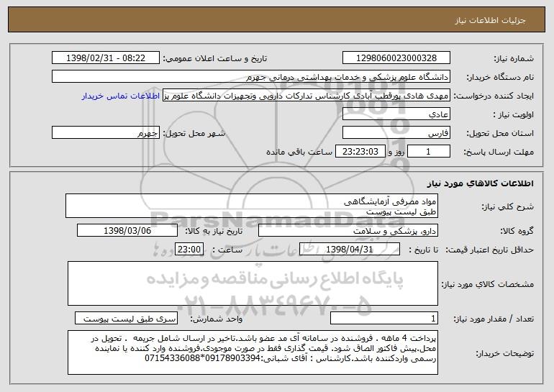Click the quantity field showing 1

(384, 319)
